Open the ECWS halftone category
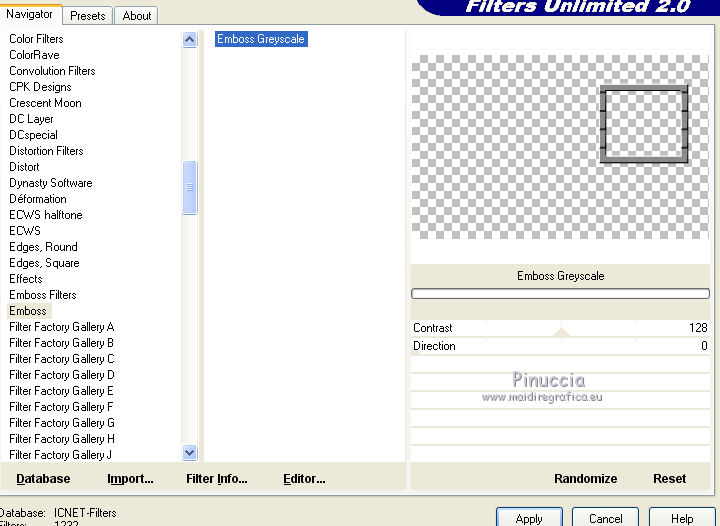 point(46,215)
